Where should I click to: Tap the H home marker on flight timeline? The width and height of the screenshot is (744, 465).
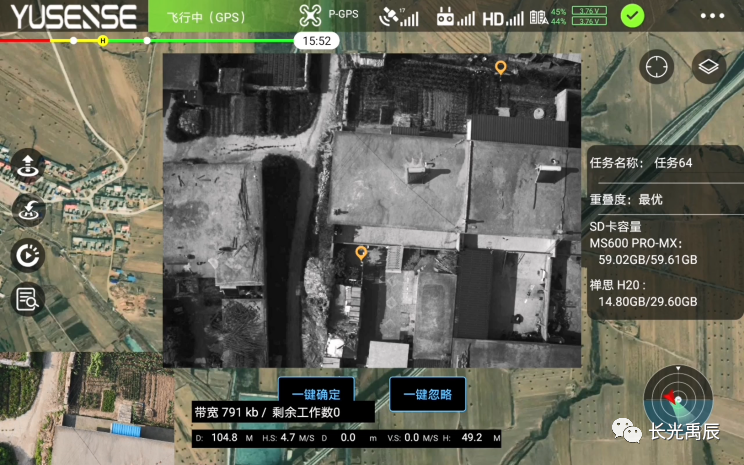point(102,40)
